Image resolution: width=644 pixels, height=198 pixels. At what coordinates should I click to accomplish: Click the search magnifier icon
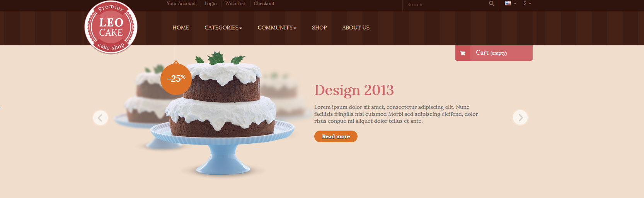click(x=491, y=3)
